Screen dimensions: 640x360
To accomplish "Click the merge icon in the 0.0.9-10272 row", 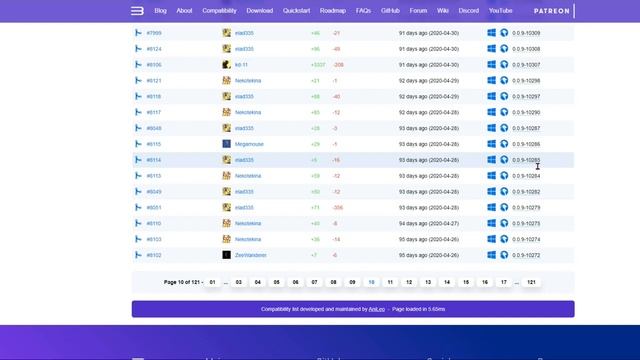I will [x=138, y=255].
